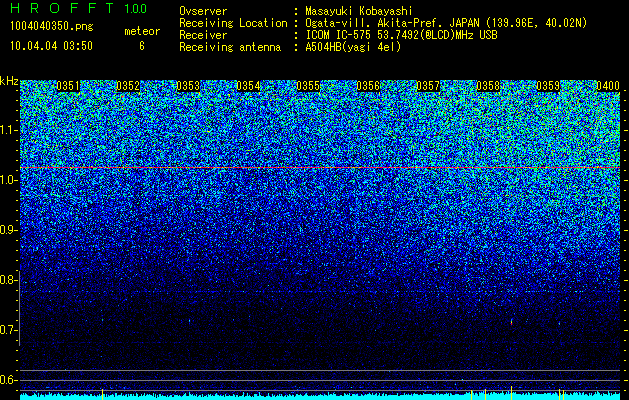
Task: Click the ICOM IC-575 53.7492 MHz USB text
Action: tap(401, 35)
